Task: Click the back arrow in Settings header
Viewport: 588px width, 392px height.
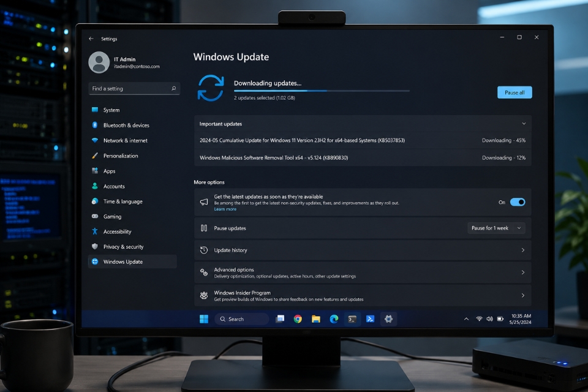Action: [x=91, y=39]
